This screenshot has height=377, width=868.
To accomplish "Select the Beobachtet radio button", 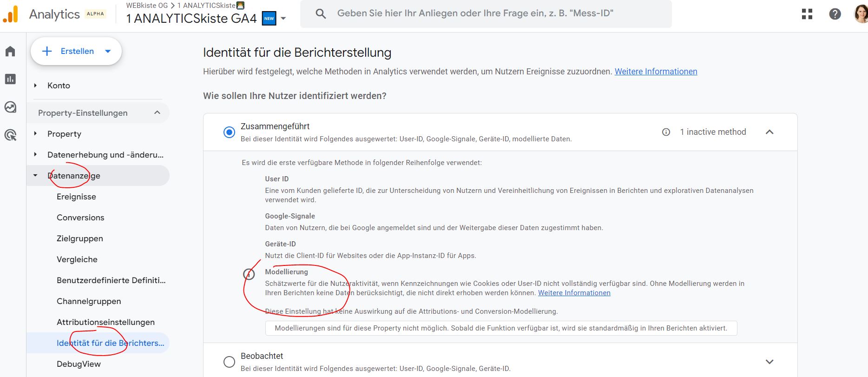I will (229, 362).
